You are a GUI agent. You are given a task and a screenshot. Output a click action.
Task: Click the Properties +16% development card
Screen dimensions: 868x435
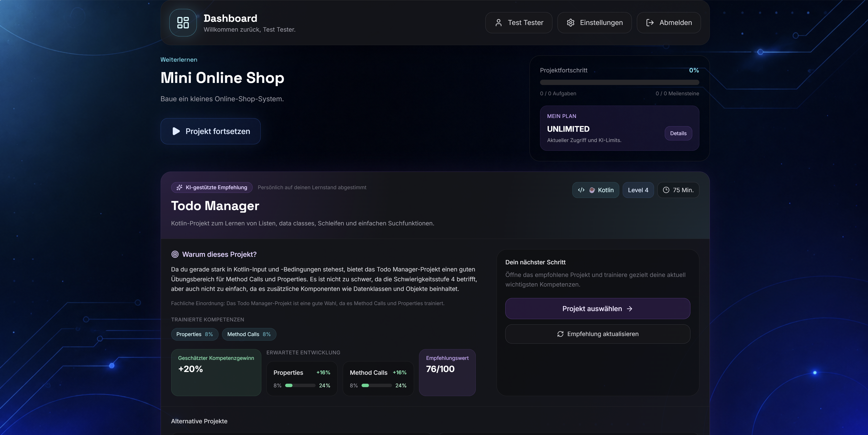tap(302, 379)
